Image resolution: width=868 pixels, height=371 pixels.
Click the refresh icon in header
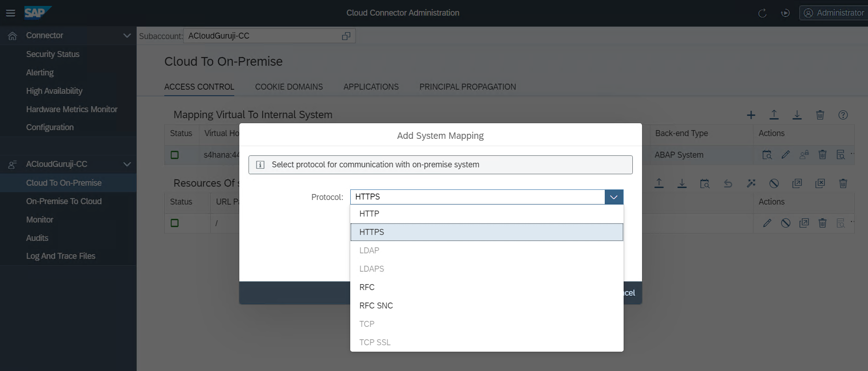762,13
